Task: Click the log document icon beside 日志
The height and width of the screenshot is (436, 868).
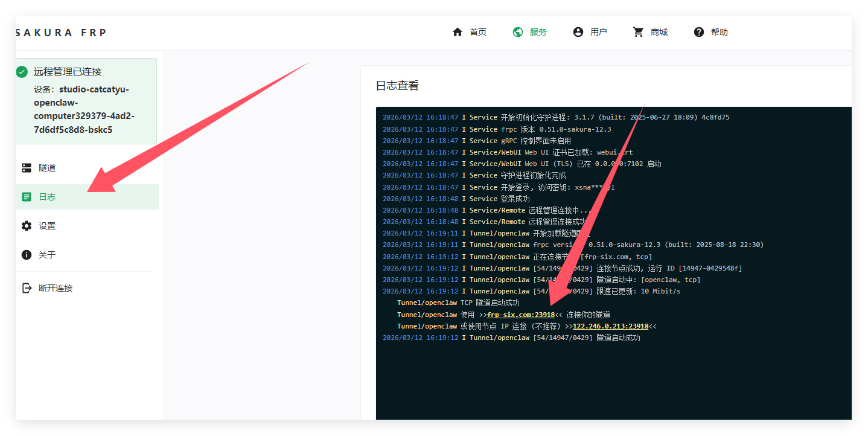Action: [27, 197]
